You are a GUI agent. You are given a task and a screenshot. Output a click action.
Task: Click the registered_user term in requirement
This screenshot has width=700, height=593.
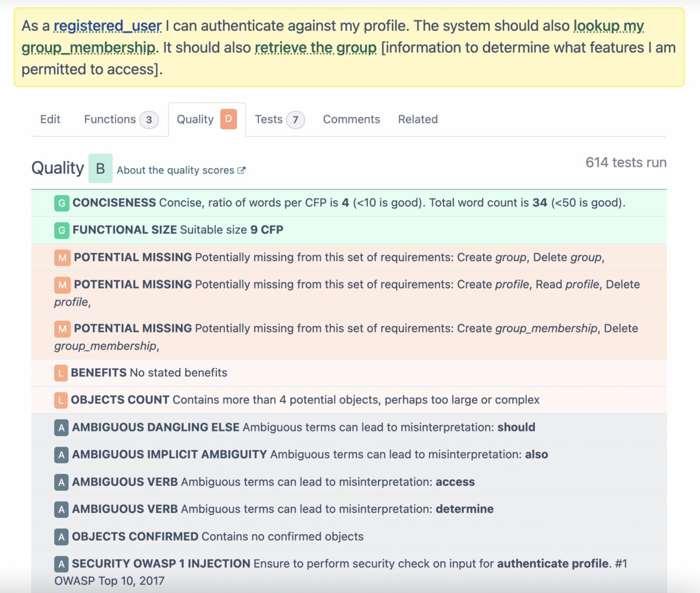[x=107, y=26]
